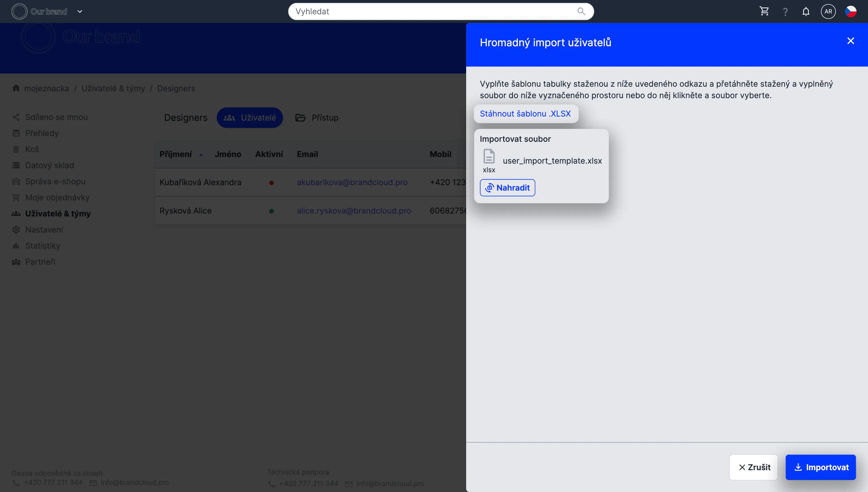Open the AR user avatar menu

(x=828, y=11)
